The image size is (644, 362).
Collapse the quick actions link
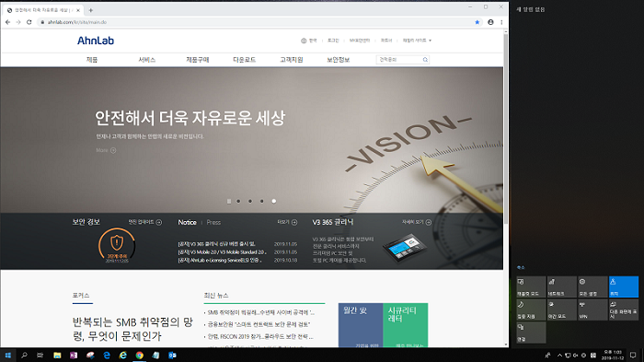point(521,267)
